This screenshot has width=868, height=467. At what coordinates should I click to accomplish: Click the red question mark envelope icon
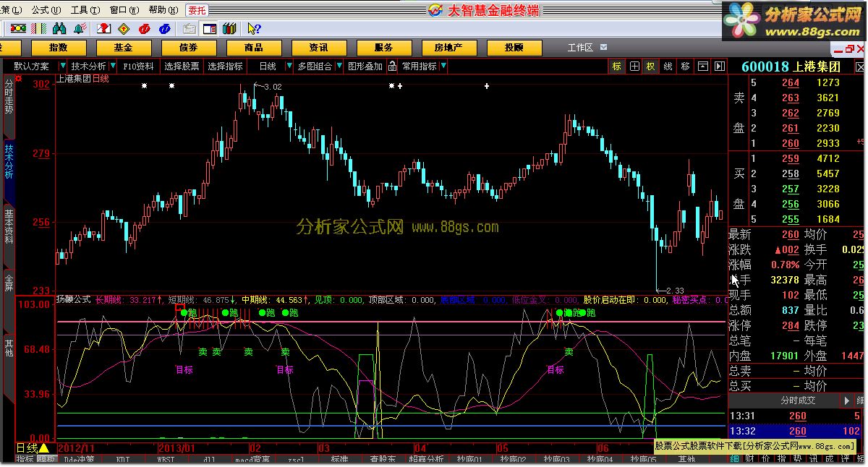(103, 28)
